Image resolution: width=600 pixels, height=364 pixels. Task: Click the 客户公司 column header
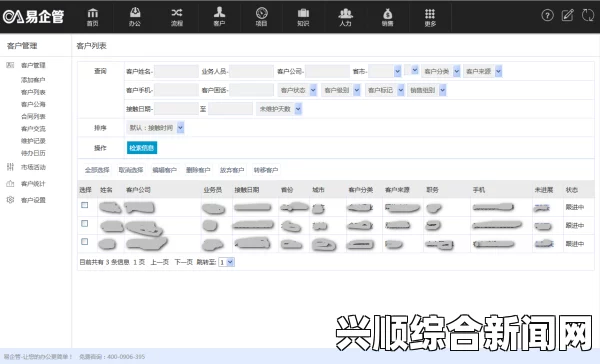pos(138,190)
